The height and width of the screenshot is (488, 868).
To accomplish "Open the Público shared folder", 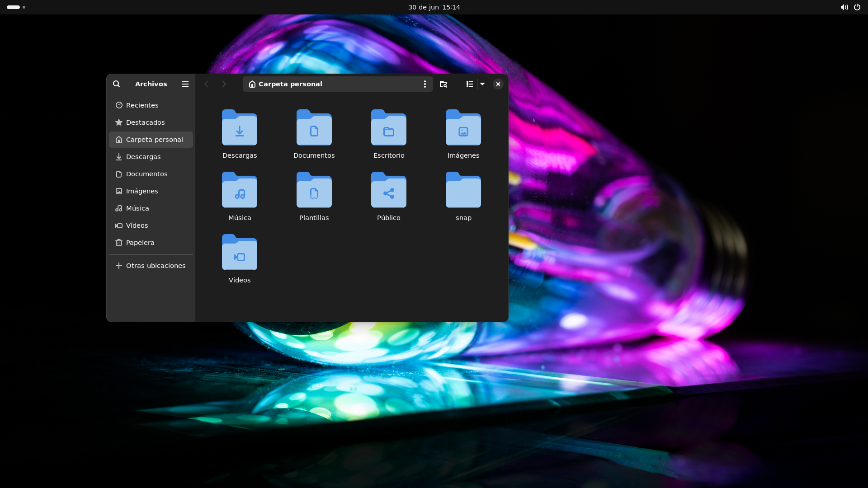I will pos(389,190).
